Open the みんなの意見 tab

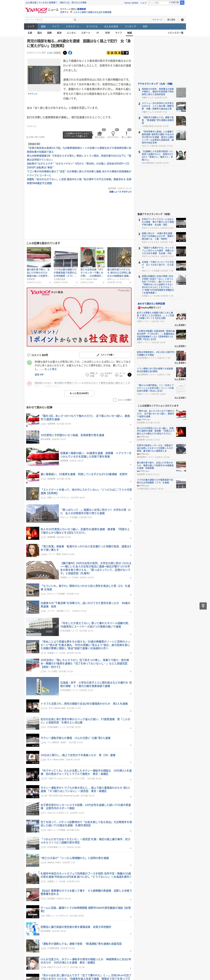111,27
